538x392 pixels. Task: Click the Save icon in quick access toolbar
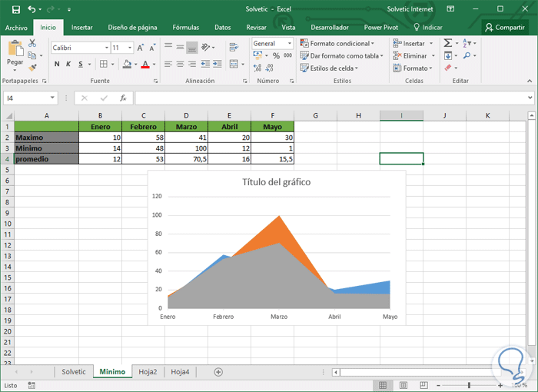pos(15,9)
